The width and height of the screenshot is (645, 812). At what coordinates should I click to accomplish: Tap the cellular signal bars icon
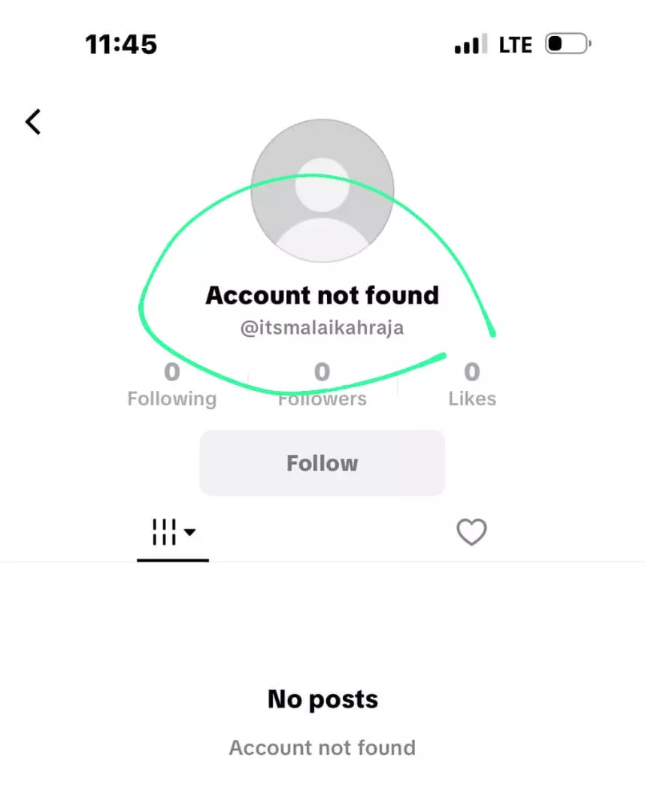point(471,44)
